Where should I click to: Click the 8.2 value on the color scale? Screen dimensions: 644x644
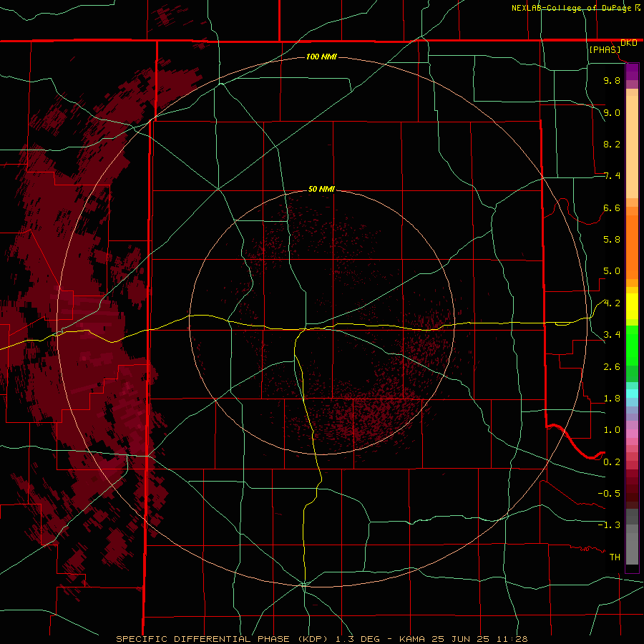(612, 144)
